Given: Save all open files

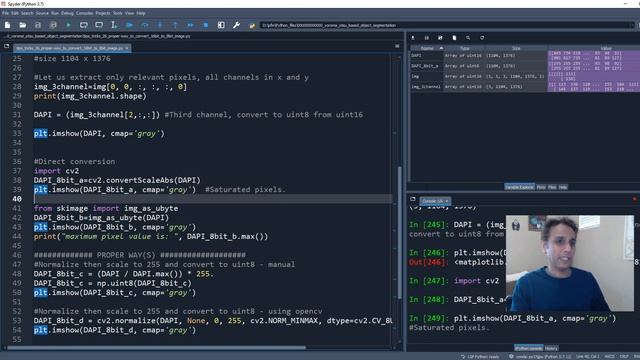Looking at the screenshot, I should 53,25.
